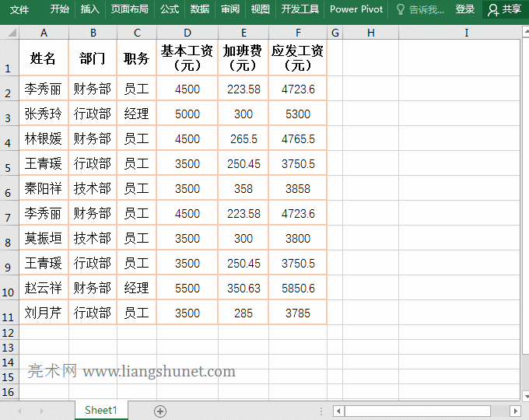Viewport: 529px width, 420px height.
Task: Select column F header
Action: pos(298,33)
